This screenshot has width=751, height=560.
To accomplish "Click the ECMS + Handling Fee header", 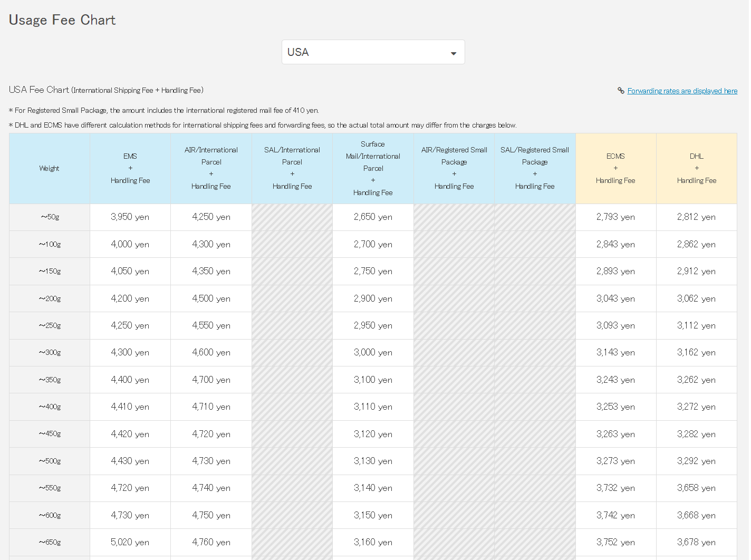I will [615, 168].
